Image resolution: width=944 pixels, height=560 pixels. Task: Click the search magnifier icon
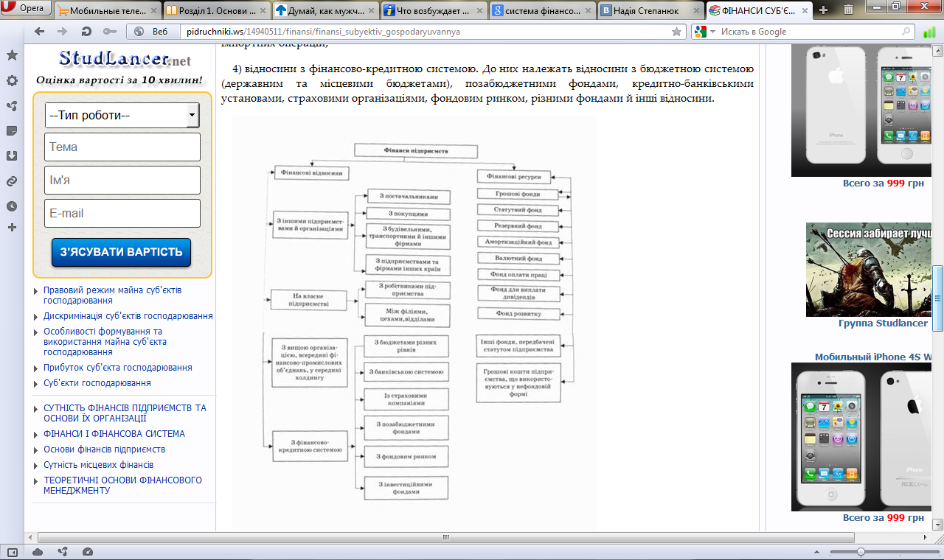(x=906, y=32)
